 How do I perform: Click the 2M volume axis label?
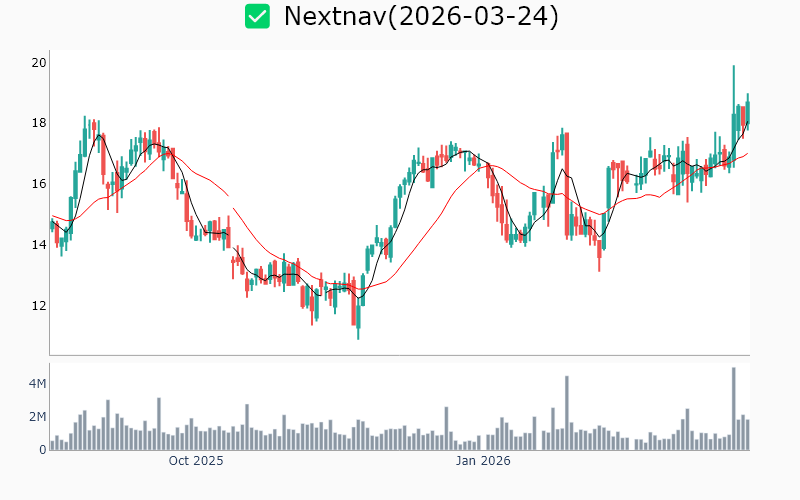point(37,417)
